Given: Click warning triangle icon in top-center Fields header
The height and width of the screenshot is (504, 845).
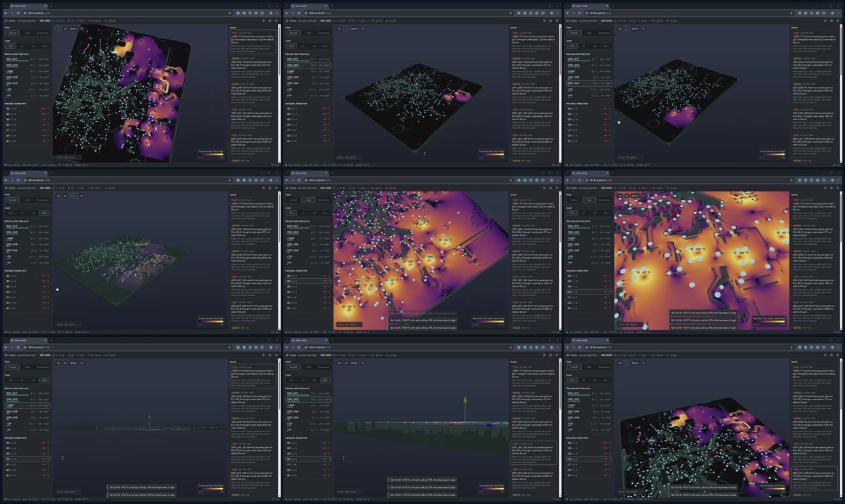Looking at the screenshot, I should tap(550, 21).
